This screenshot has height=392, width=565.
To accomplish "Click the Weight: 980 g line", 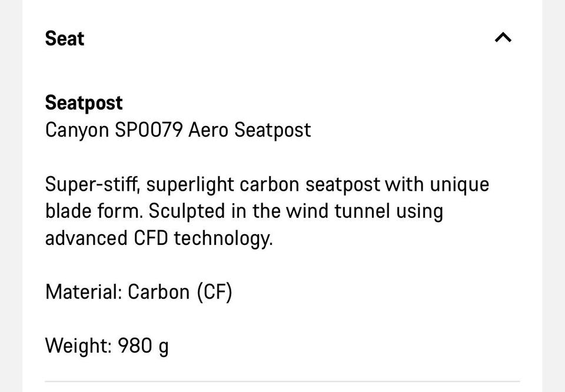I will pos(107,346).
